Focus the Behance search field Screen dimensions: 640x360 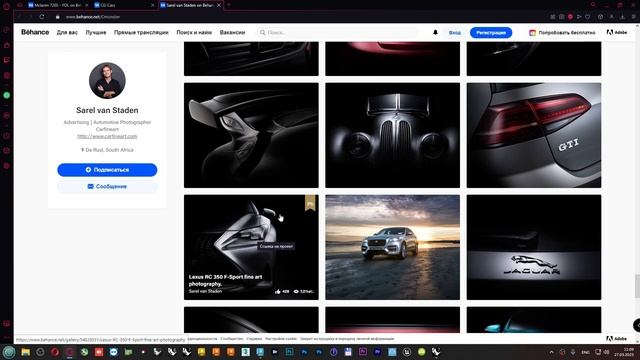[x=338, y=32]
